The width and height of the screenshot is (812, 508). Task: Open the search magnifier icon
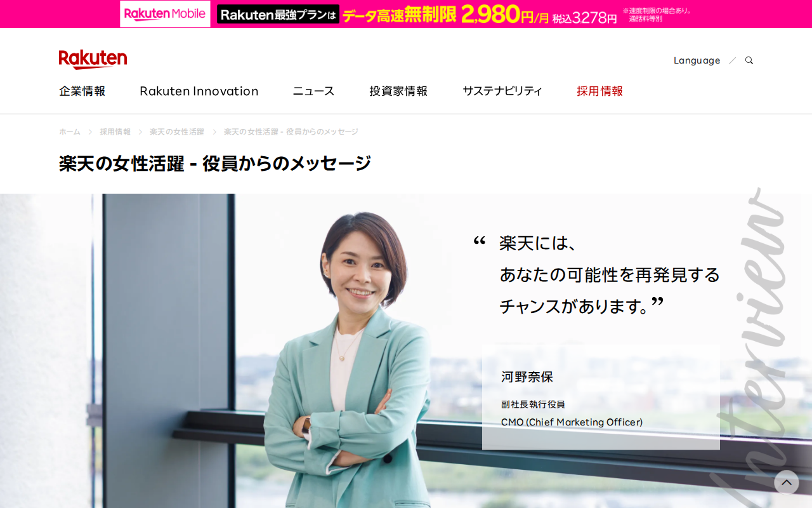[x=749, y=60]
